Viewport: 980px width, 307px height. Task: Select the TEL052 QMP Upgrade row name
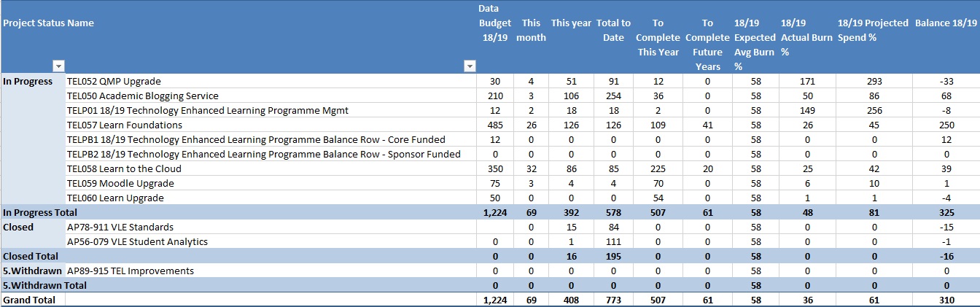tap(114, 81)
